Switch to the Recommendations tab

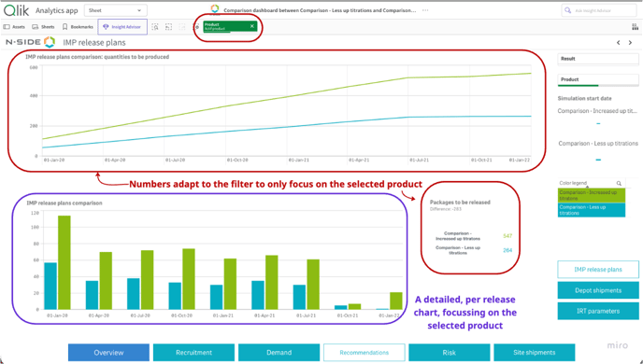point(364,353)
